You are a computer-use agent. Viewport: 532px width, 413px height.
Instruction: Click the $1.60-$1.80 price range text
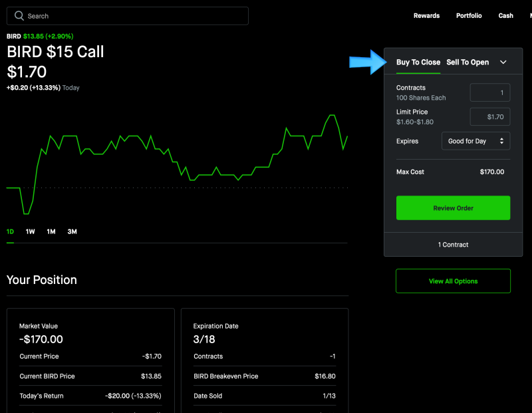click(415, 122)
